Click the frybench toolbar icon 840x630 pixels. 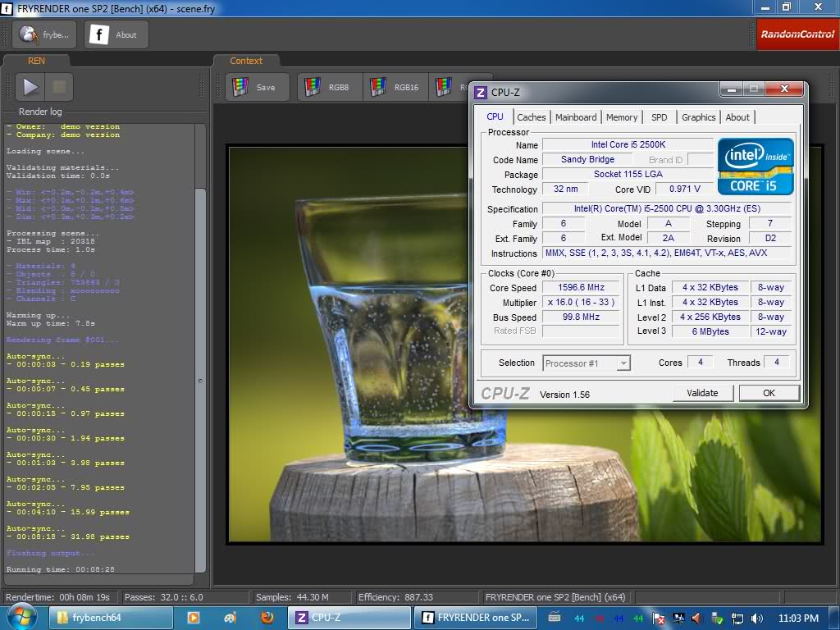[x=45, y=34]
